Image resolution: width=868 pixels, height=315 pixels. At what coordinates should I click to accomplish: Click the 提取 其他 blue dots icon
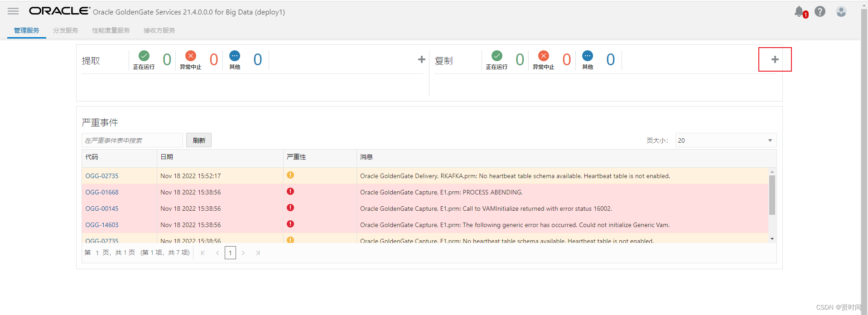click(235, 56)
